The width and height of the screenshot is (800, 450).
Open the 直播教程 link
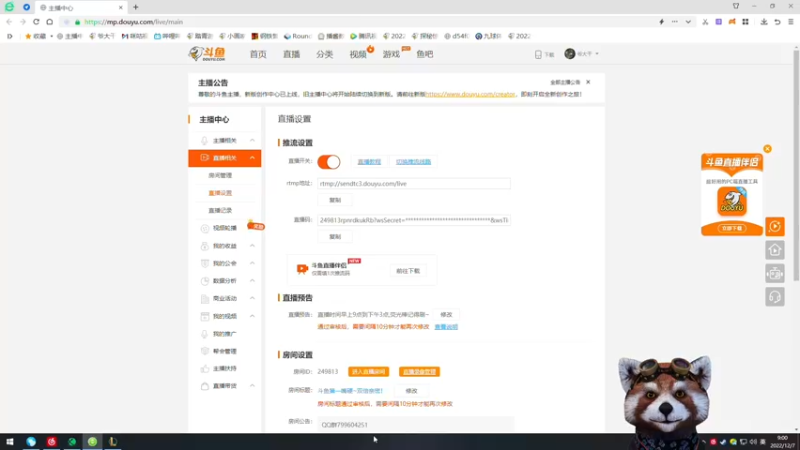(369, 162)
